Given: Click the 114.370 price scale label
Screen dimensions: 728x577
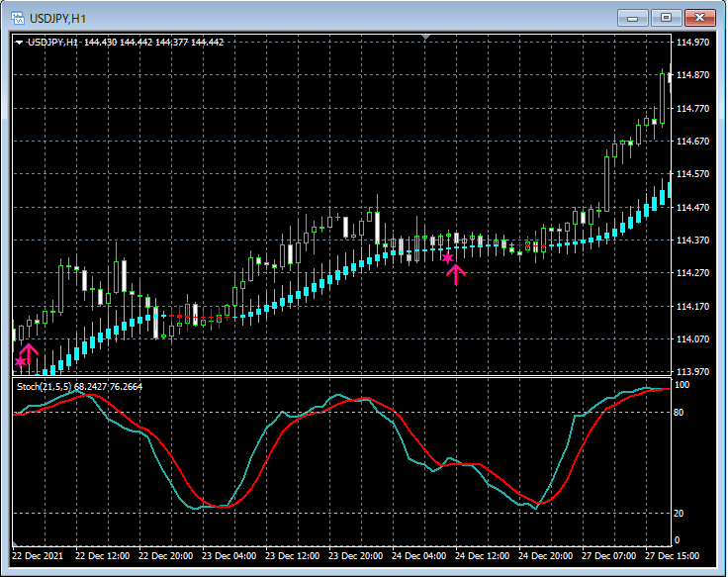Looking at the screenshot, I should [691, 240].
